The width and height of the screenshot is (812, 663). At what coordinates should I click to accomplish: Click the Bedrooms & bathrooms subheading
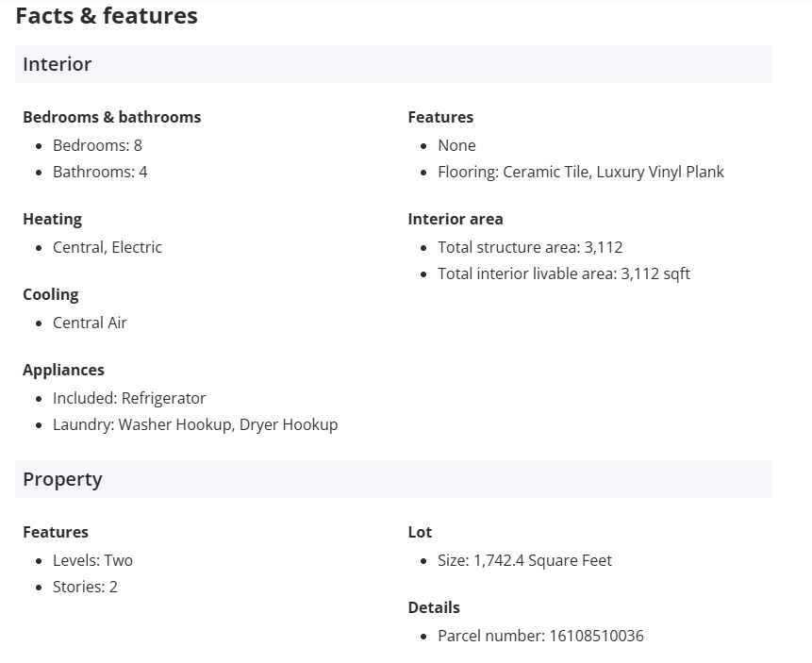112,117
